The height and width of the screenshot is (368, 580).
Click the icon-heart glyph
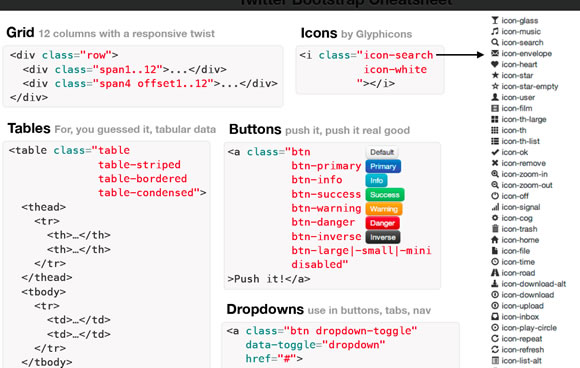pos(495,64)
